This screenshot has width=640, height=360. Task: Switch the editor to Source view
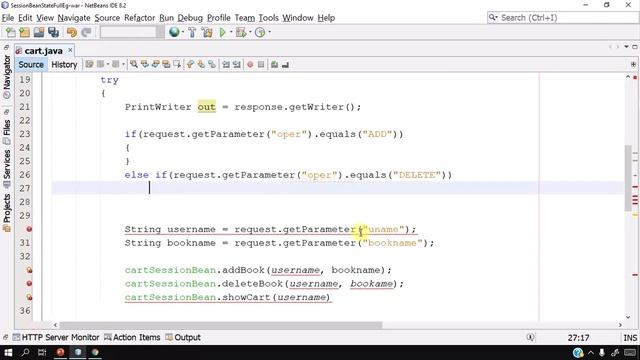tap(31, 64)
